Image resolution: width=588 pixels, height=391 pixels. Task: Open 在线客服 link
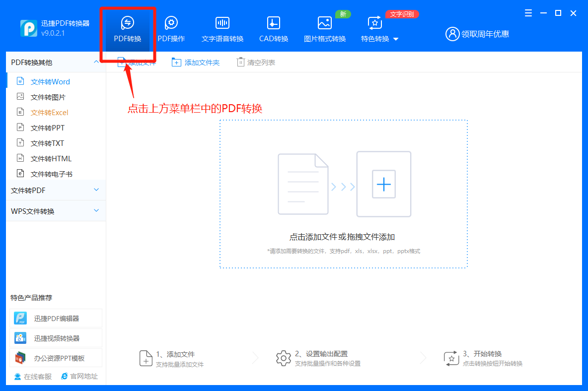point(33,377)
